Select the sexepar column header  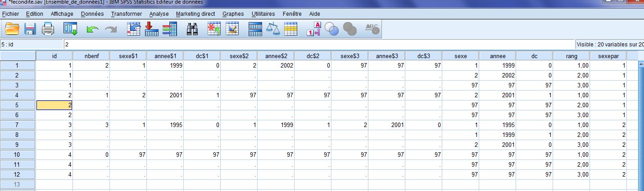click(x=608, y=56)
